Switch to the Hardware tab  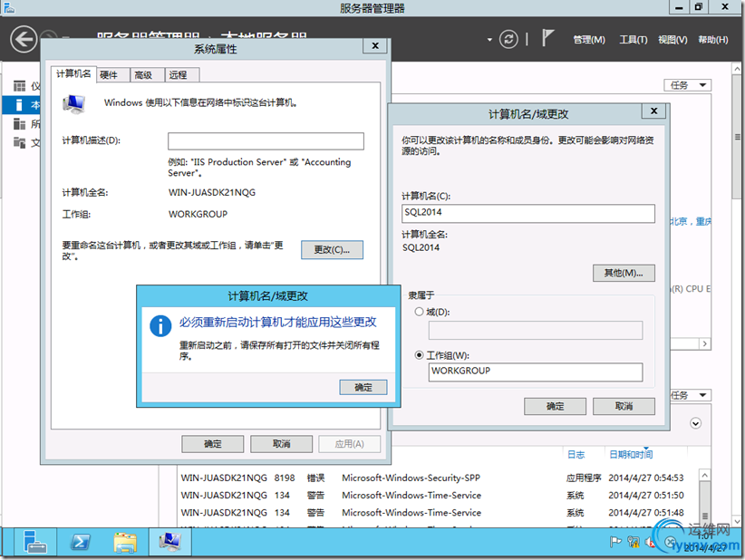coord(113,75)
